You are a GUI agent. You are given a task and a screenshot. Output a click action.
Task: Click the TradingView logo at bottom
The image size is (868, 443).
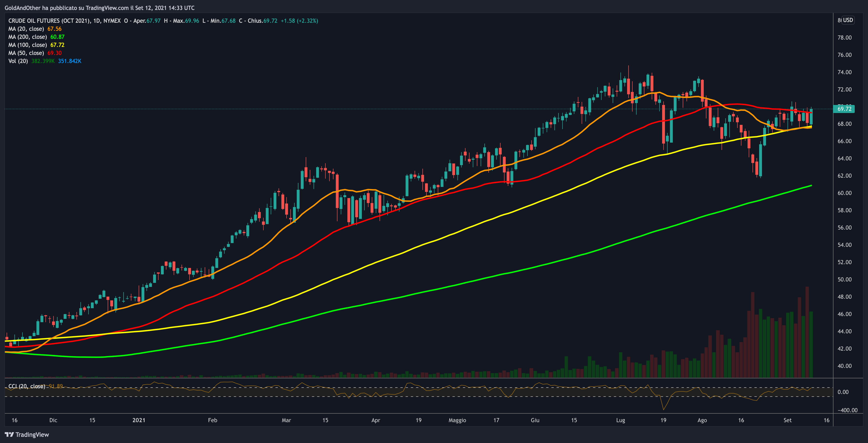point(27,434)
